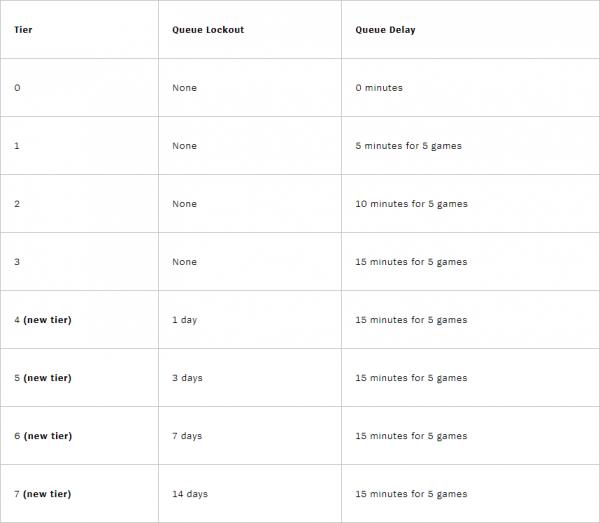Select the "7 days" queue lockout cell
The height and width of the screenshot is (523, 600).
coord(187,436)
